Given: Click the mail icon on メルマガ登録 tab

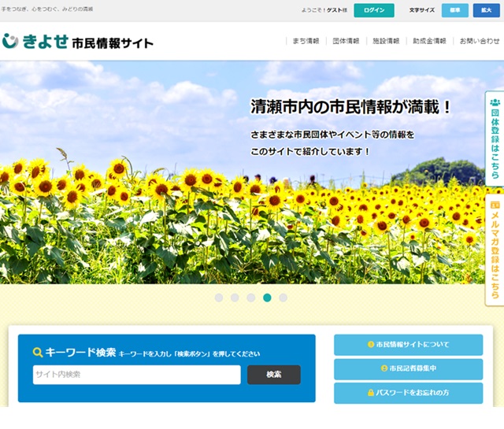Looking at the screenshot, I should coord(495,205).
